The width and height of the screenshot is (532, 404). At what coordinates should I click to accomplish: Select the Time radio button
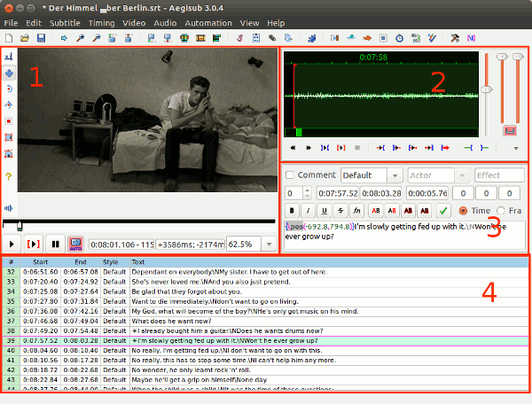click(463, 211)
